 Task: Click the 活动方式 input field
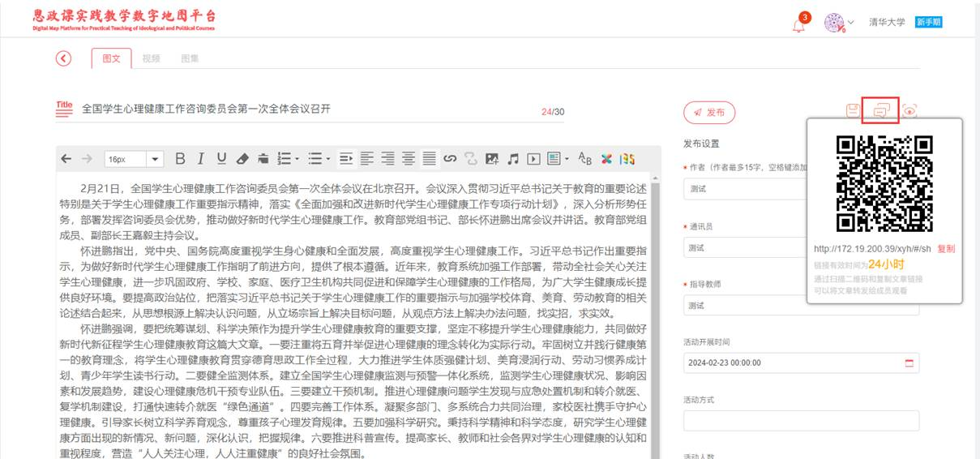[801, 421]
